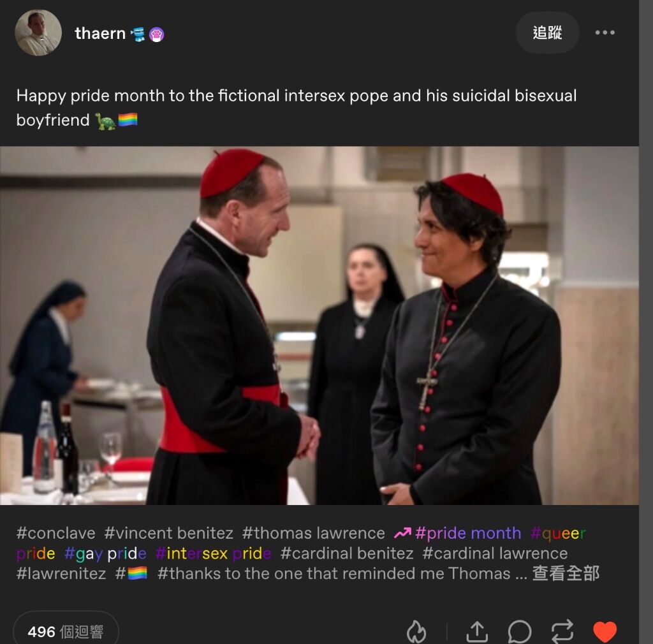The width and height of the screenshot is (653, 644).
Task: Open the #conclave tag
Action: click(x=56, y=533)
